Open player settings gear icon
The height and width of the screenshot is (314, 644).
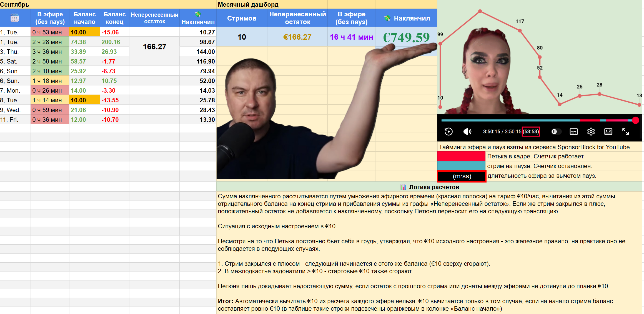tap(591, 131)
